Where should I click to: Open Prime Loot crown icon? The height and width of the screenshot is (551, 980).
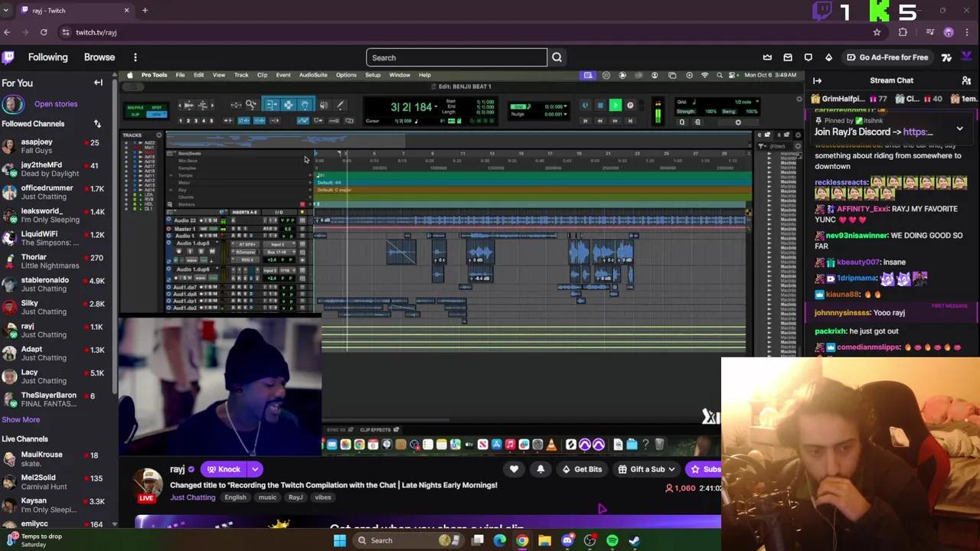[x=767, y=57]
